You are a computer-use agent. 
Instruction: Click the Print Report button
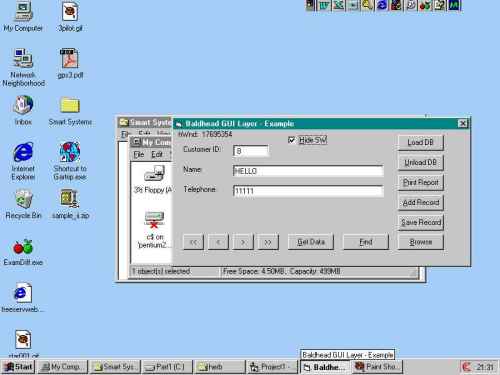pyautogui.click(x=420, y=182)
